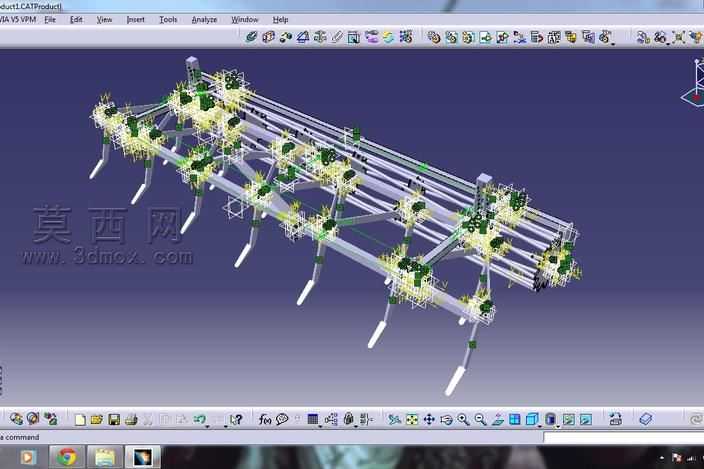This screenshot has width=704, height=469.
Task: Click the top toolbar icon with dropdown mark
Action: [x=606, y=37]
